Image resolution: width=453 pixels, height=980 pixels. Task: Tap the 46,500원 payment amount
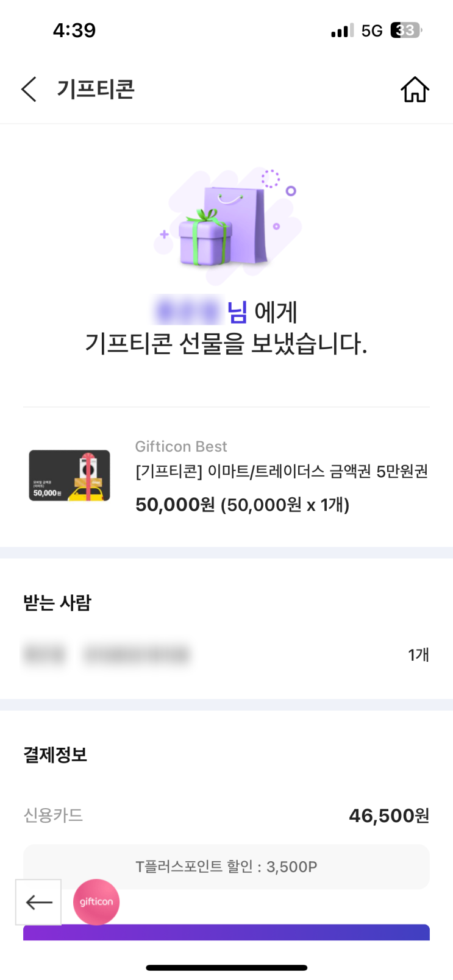(x=389, y=815)
